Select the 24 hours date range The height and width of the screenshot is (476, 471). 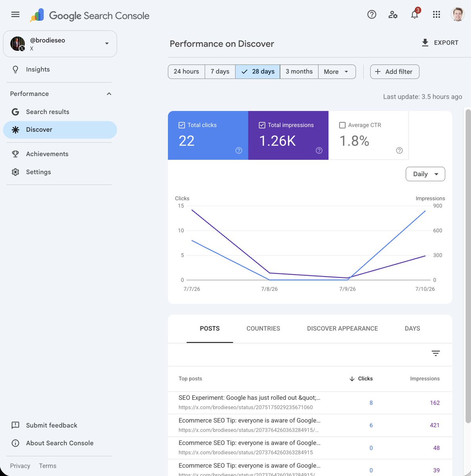pyautogui.click(x=186, y=72)
